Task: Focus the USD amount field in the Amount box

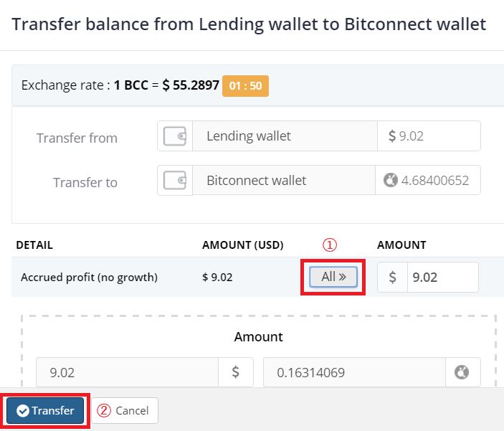Action: point(128,373)
